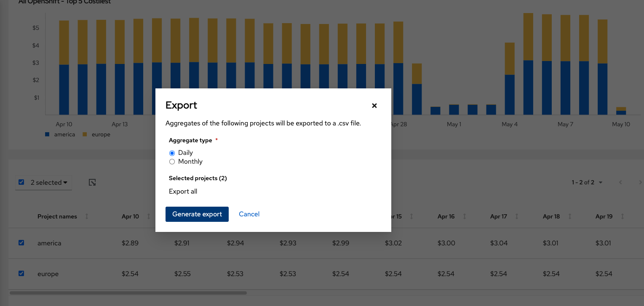Screen dimensions: 644x306
Task: Select the Monthly aggregate type
Action: point(172,162)
